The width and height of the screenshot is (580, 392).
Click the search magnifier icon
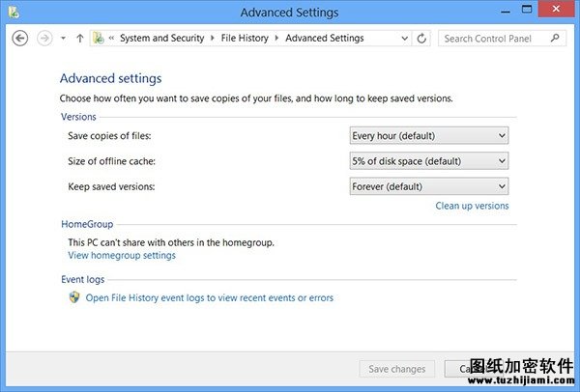555,38
